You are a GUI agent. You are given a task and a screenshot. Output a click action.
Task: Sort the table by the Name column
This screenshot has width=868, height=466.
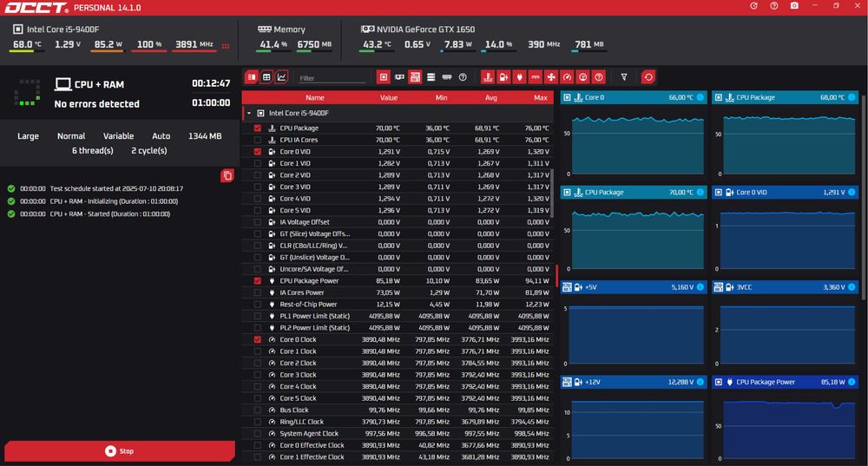pyautogui.click(x=315, y=97)
